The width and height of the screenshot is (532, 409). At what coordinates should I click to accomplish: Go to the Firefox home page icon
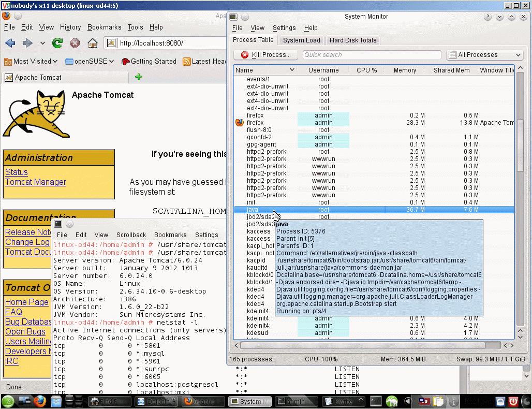(x=92, y=43)
